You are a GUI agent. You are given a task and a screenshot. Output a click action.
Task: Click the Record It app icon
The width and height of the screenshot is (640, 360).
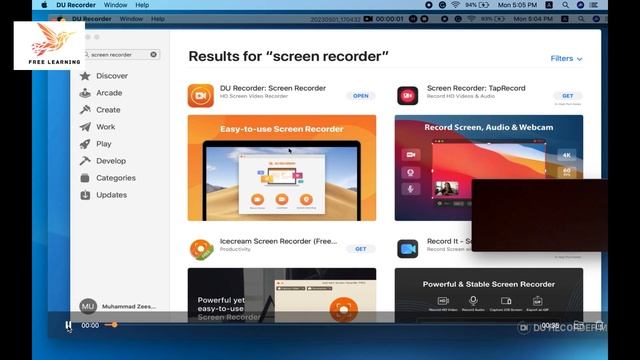[x=407, y=249]
